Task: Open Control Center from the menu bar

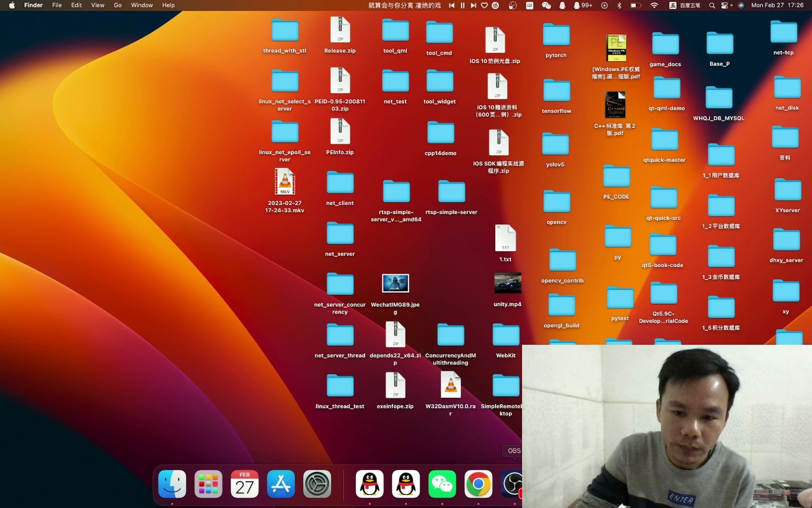Action: [725, 5]
